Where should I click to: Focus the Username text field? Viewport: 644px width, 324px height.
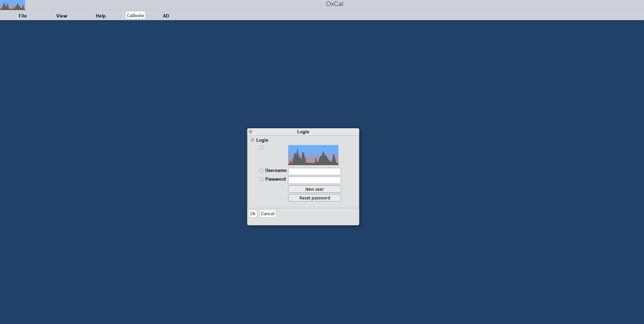314,172
